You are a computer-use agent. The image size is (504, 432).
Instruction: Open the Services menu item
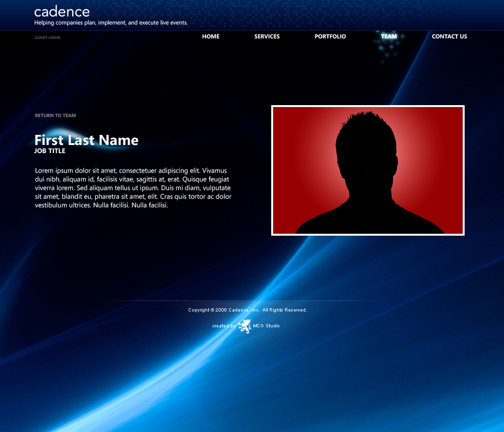coord(267,36)
